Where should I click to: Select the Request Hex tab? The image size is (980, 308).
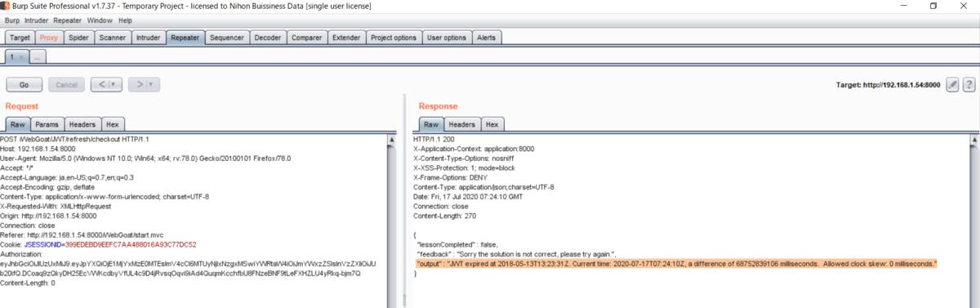(112, 124)
